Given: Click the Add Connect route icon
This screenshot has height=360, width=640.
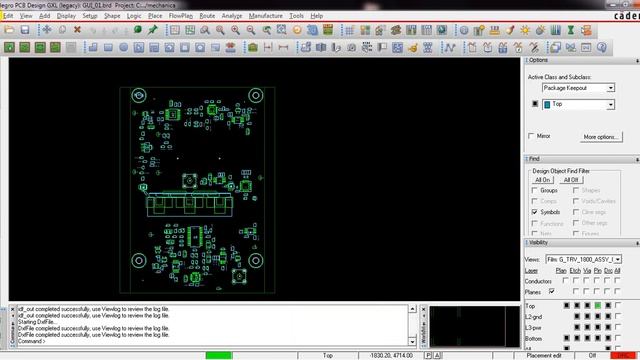Looking at the screenshot, I should [450, 47].
